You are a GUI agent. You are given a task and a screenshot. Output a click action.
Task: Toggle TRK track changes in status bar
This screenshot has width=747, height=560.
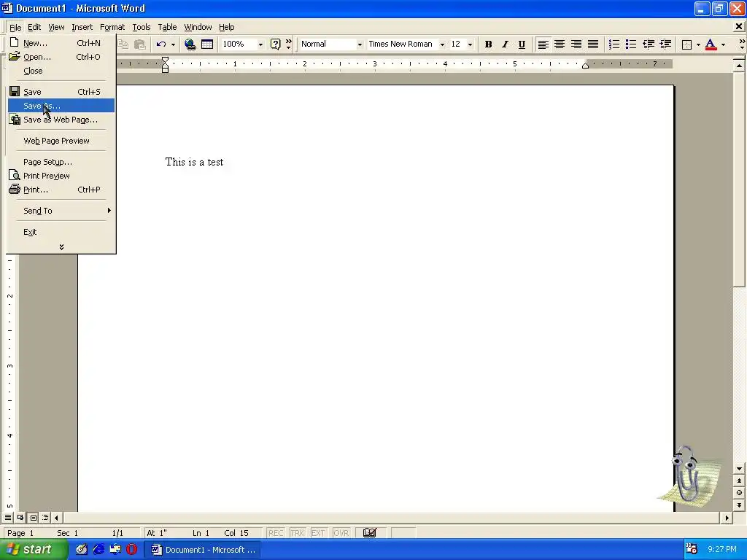pyautogui.click(x=298, y=533)
